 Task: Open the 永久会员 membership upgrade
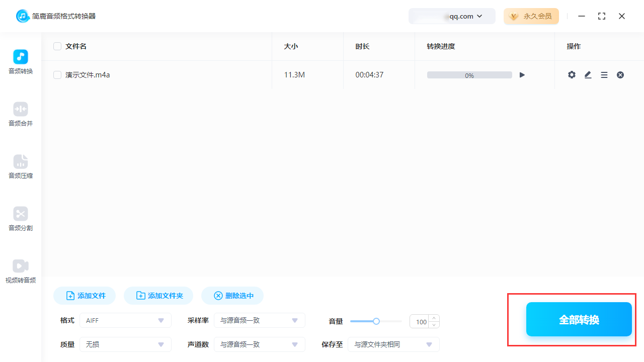(531, 16)
